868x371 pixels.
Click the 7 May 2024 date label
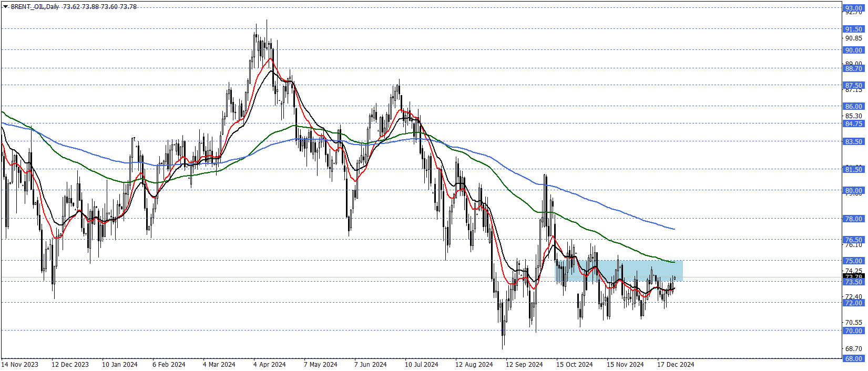[320, 364]
